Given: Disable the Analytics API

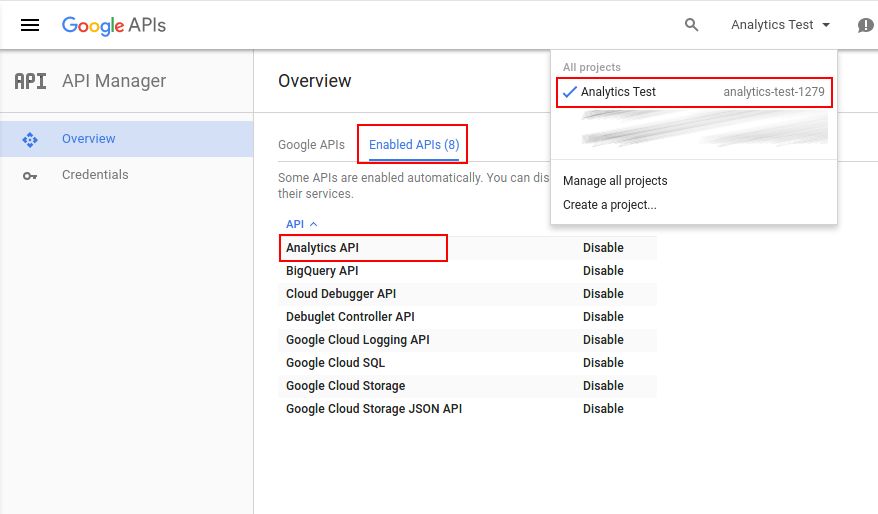Looking at the screenshot, I should click(603, 247).
